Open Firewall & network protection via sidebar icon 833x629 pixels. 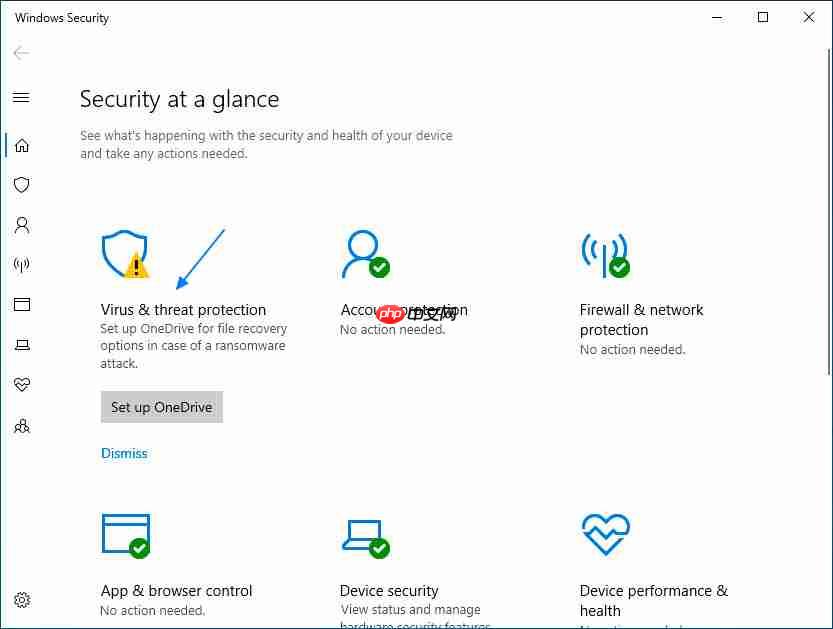tap(22, 265)
